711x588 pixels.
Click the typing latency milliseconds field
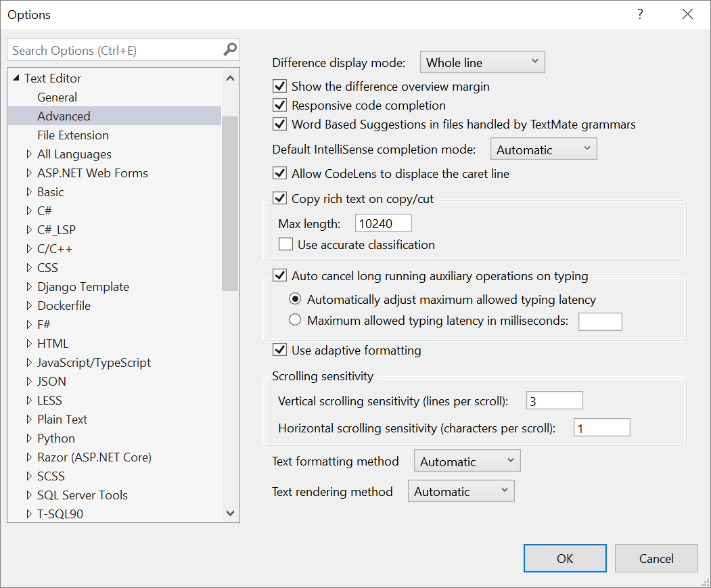[x=600, y=321]
